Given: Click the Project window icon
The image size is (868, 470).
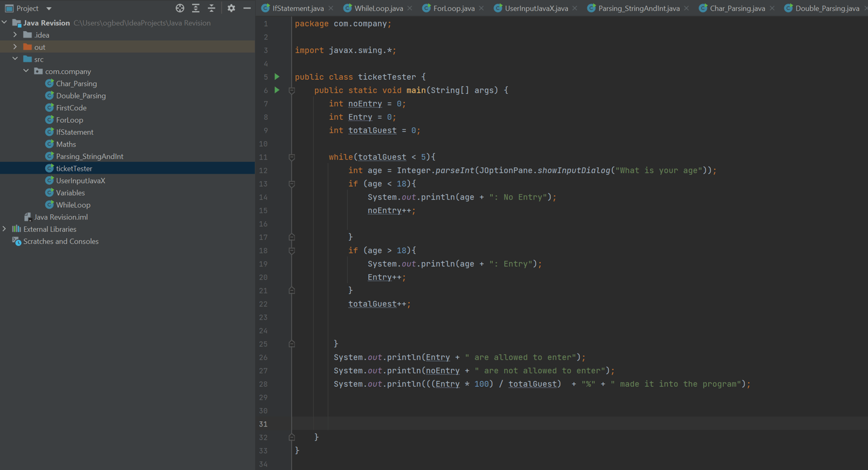Looking at the screenshot, I should (9, 8).
